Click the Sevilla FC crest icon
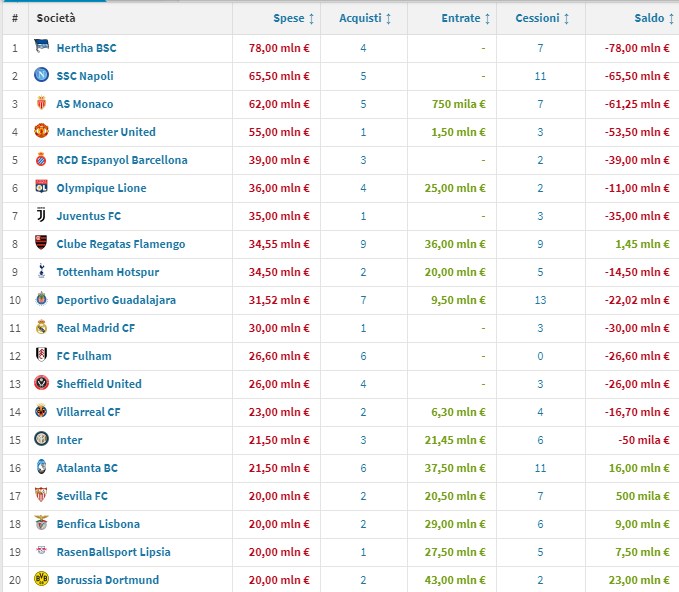This screenshot has height=592, width=679. coord(42,495)
